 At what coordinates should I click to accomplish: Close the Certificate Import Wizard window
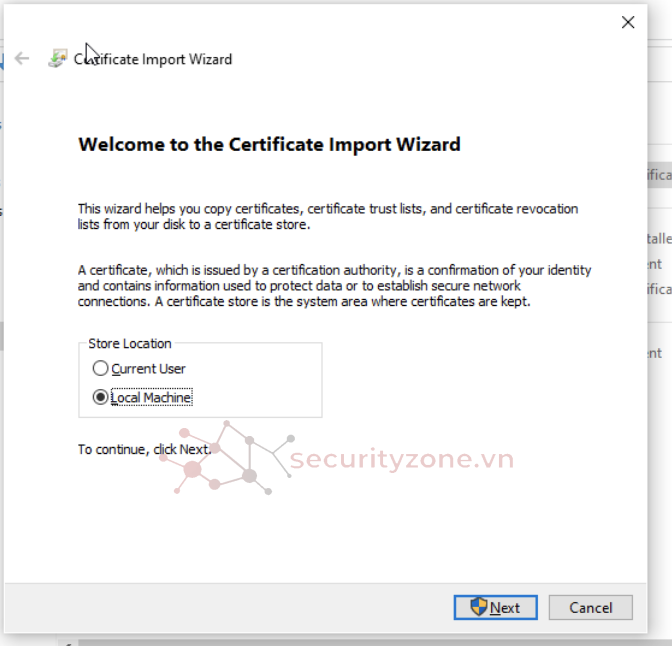(628, 22)
